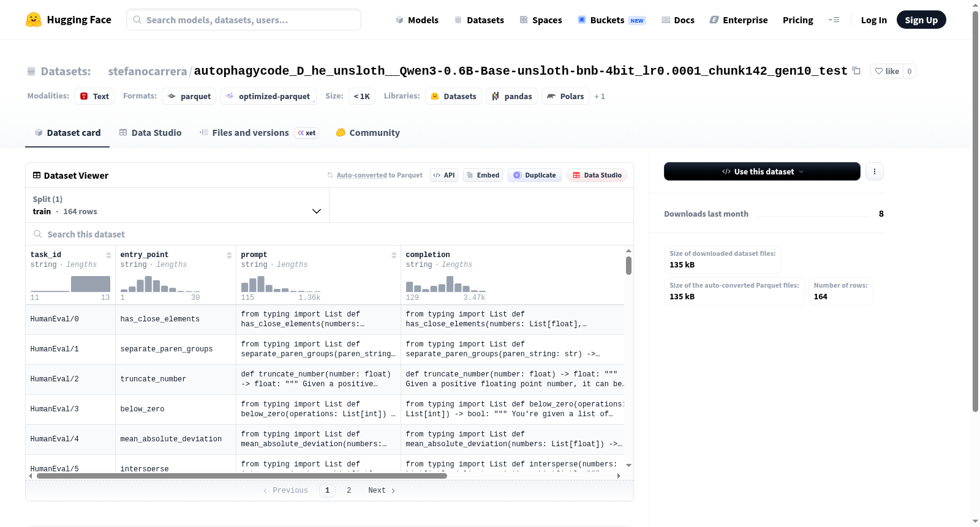Screen dimensions: 980x527
Task: Select the parquet format tag
Action: (x=189, y=96)
